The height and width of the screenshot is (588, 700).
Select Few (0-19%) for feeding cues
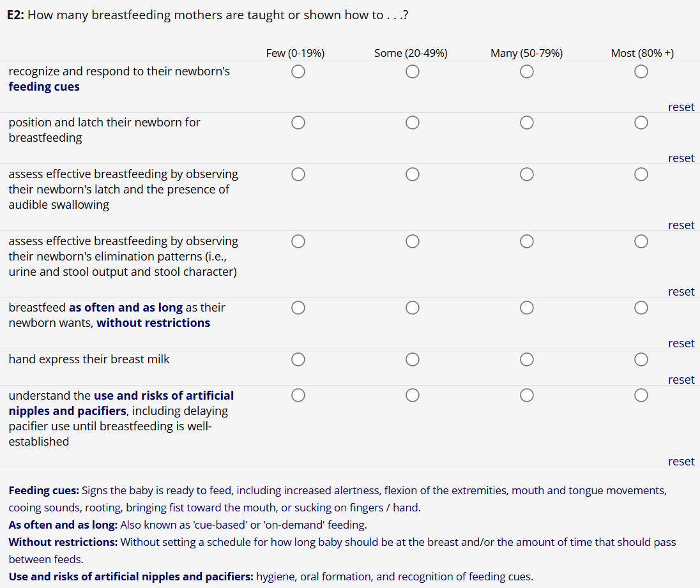tap(298, 72)
